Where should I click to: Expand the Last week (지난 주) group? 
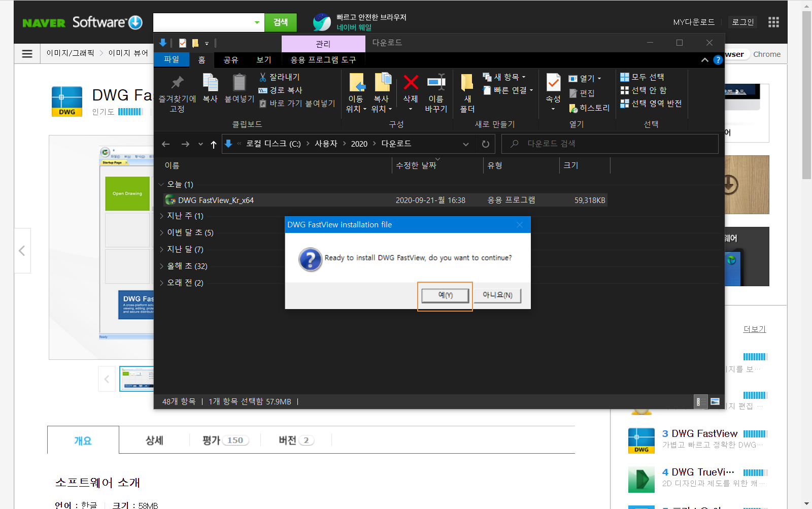click(161, 216)
